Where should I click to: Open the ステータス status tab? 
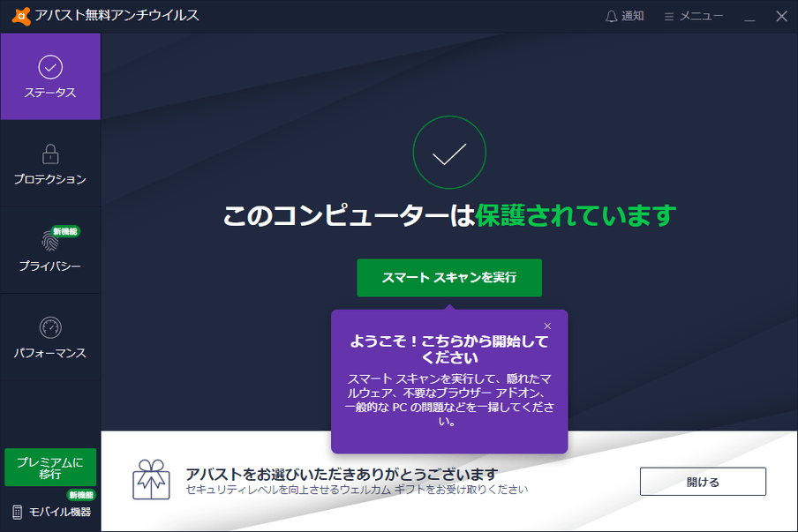click(50, 76)
